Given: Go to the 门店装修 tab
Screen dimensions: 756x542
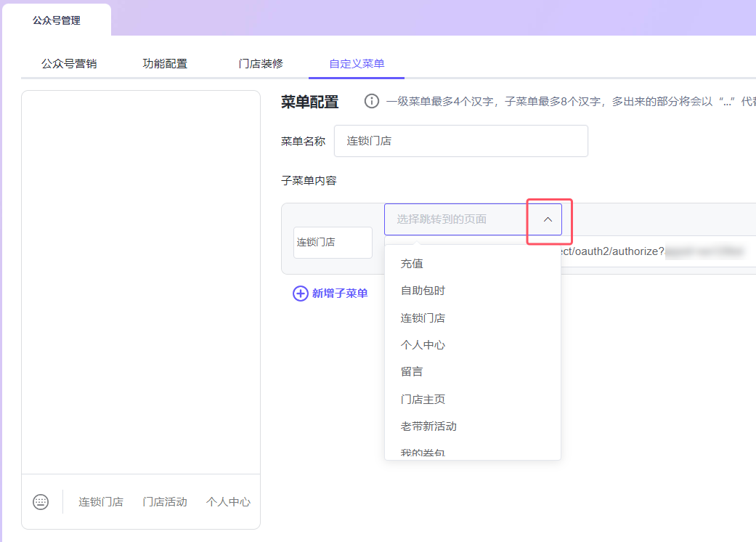Looking at the screenshot, I should pyautogui.click(x=261, y=64).
